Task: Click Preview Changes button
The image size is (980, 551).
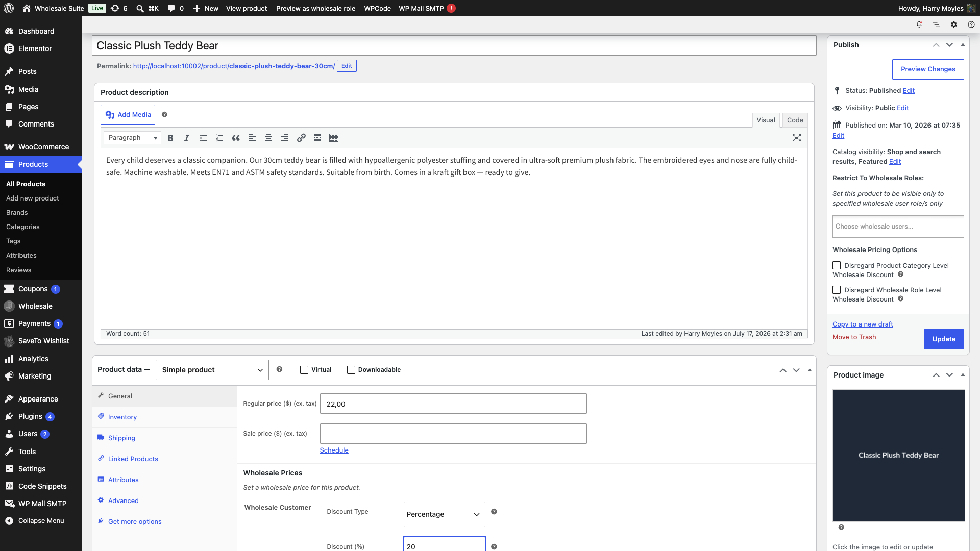Action: click(x=928, y=69)
